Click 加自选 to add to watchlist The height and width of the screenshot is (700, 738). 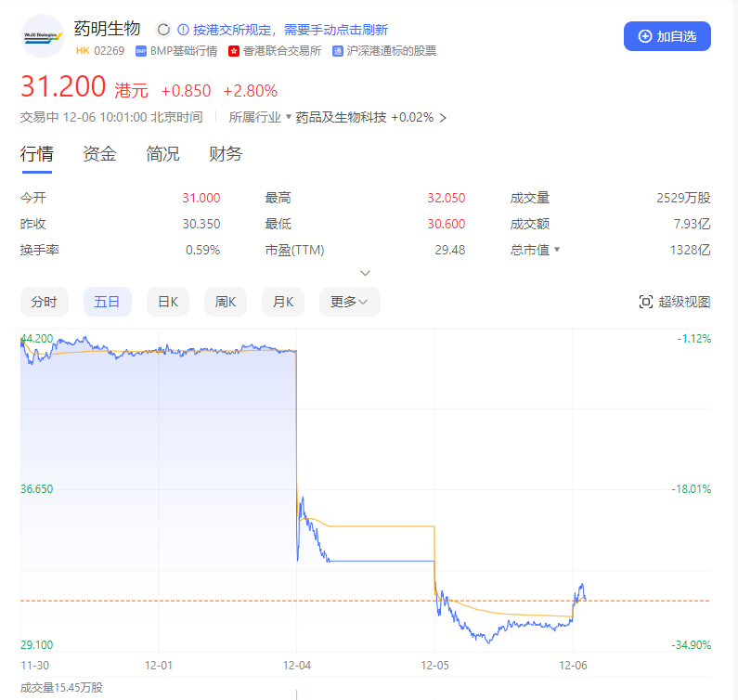click(x=667, y=36)
